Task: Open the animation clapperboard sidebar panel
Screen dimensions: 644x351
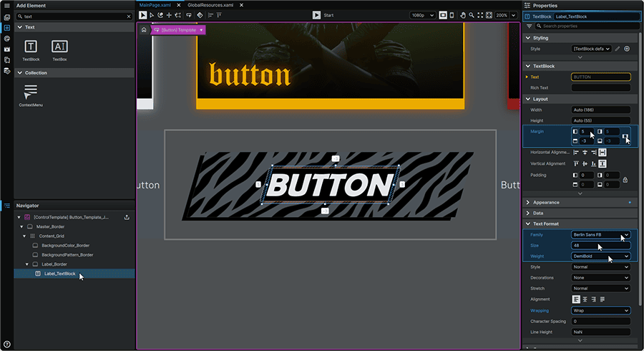Action: pos(6,49)
